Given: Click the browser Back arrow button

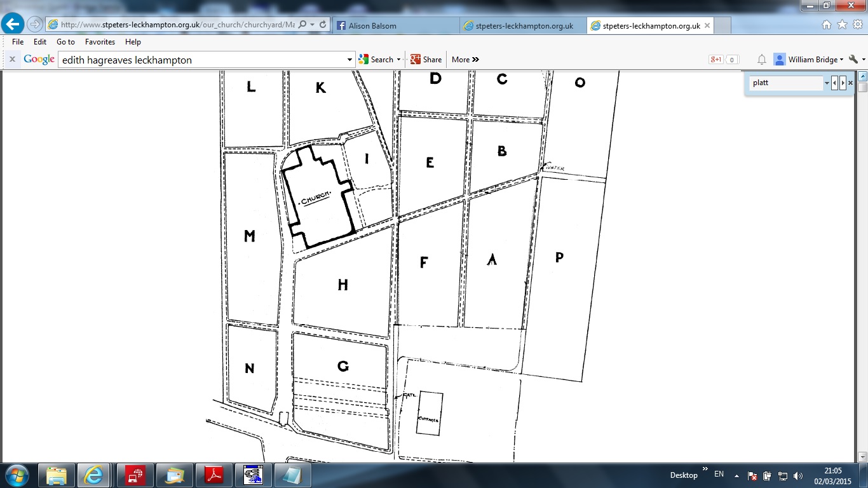Looking at the screenshot, I should tap(13, 25).
